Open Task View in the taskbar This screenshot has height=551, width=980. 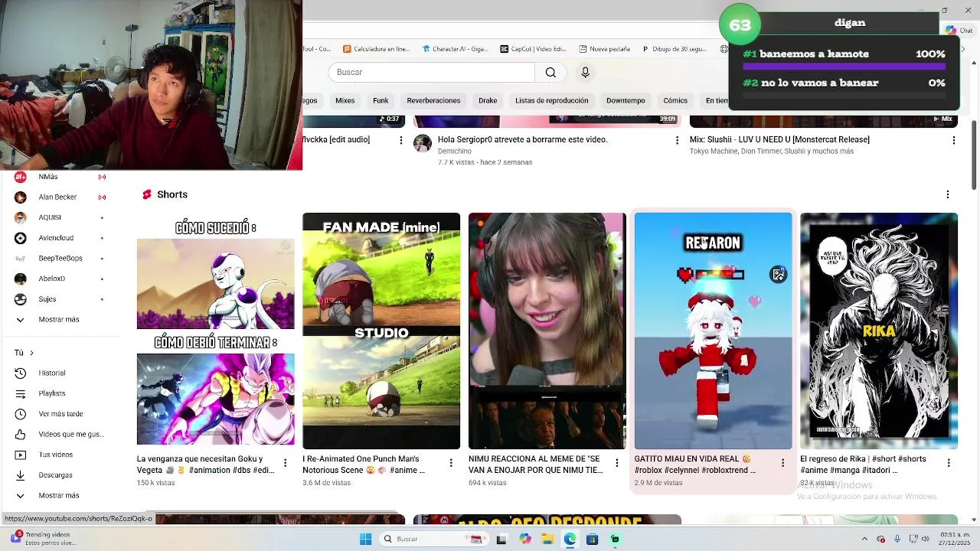(x=501, y=539)
